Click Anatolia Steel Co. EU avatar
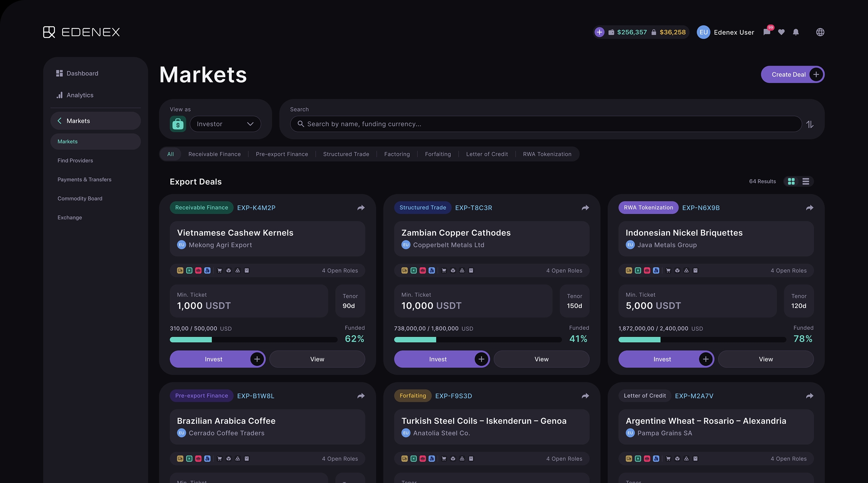Viewport: 868px width, 483px height. (406, 433)
